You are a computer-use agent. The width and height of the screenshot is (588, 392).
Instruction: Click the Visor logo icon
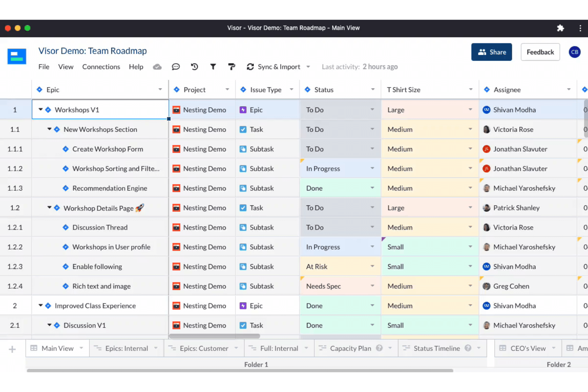17,56
